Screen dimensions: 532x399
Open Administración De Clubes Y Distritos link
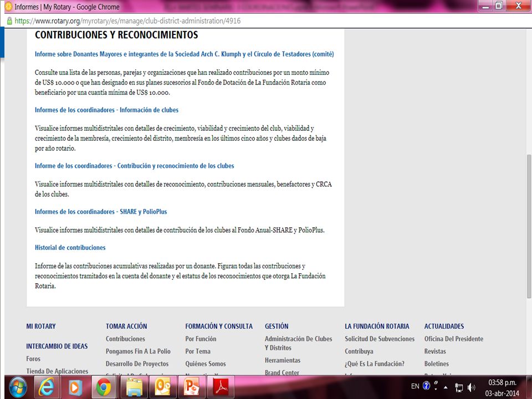point(299,344)
